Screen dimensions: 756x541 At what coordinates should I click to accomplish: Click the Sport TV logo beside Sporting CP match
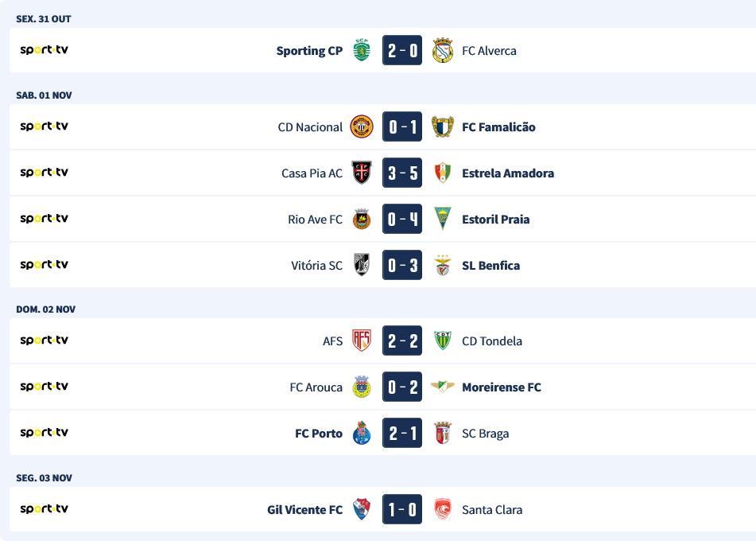[x=44, y=49]
